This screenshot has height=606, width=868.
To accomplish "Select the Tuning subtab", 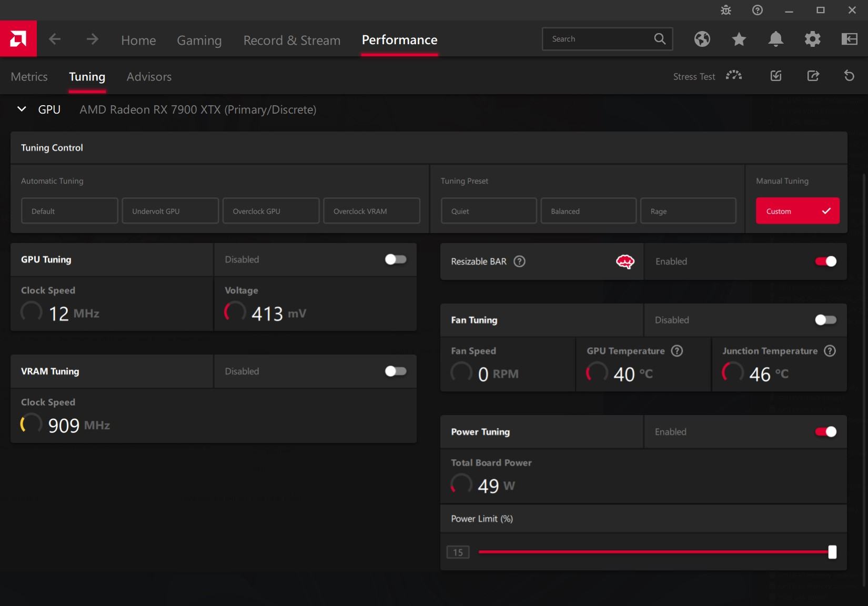I will click(87, 77).
